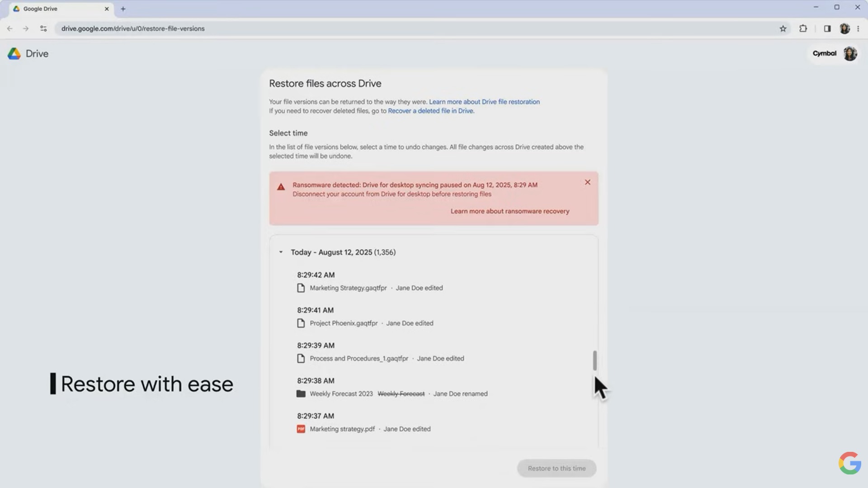Dismiss the ransomware detected alert

[x=587, y=182]
